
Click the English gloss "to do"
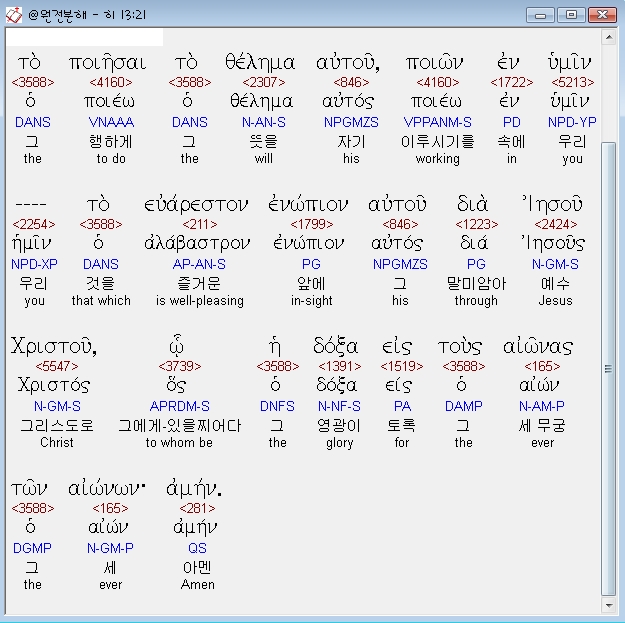[x=111, y=159]
